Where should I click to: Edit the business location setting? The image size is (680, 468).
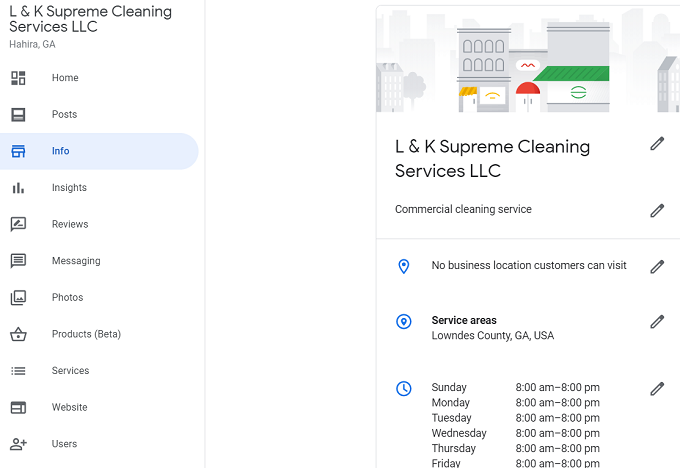657,266
